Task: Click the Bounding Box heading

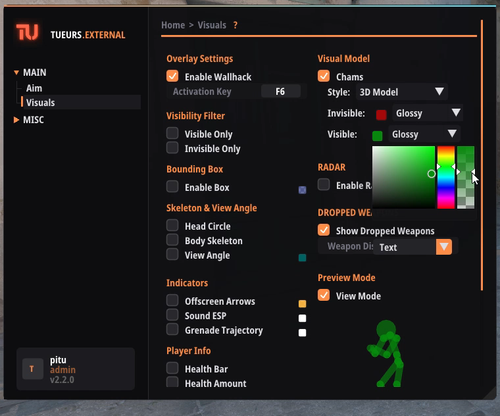Action: coord(195,169)
